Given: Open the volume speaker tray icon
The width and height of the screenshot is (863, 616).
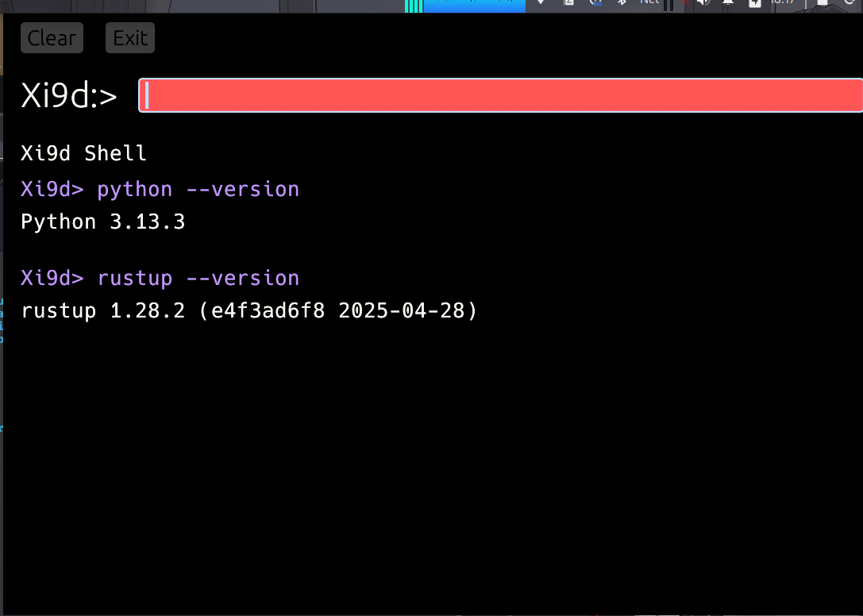Looking at the screenshot, I should (703, 2).
